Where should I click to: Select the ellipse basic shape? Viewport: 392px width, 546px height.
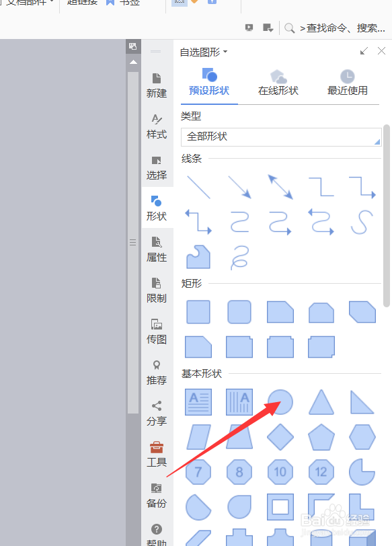coord(280,402)
